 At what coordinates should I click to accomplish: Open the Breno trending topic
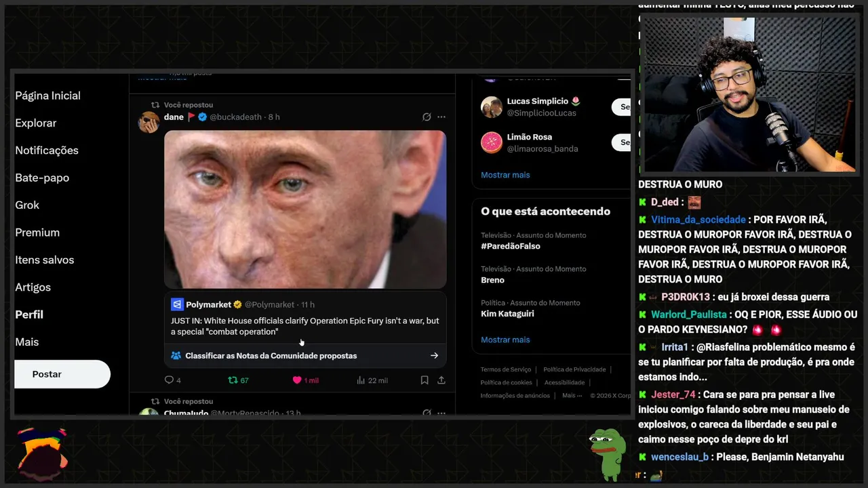(493, 280)
